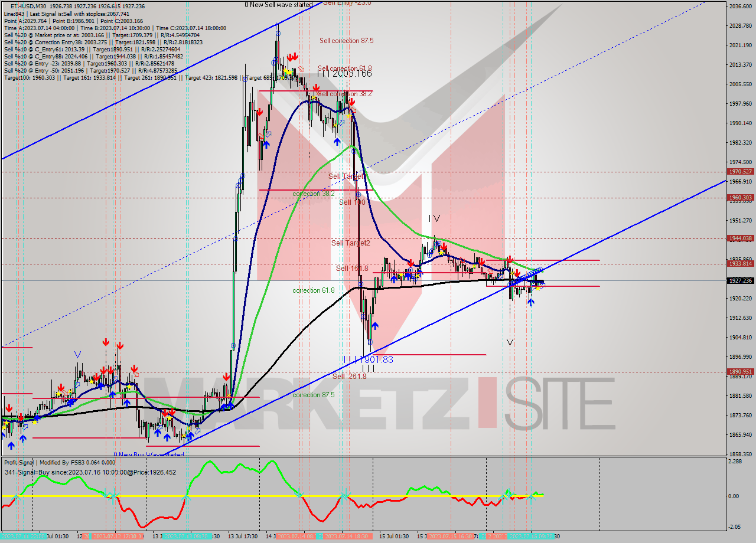Click the 2023.07.15 16:30 time marker
This screenshot has height=543, width=756.
(x=449, y=537)
